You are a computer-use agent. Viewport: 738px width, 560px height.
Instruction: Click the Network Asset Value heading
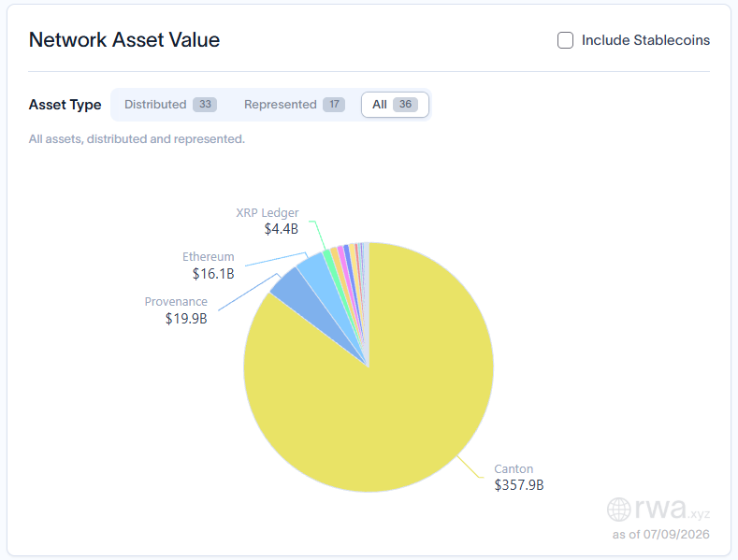point(124,40)
